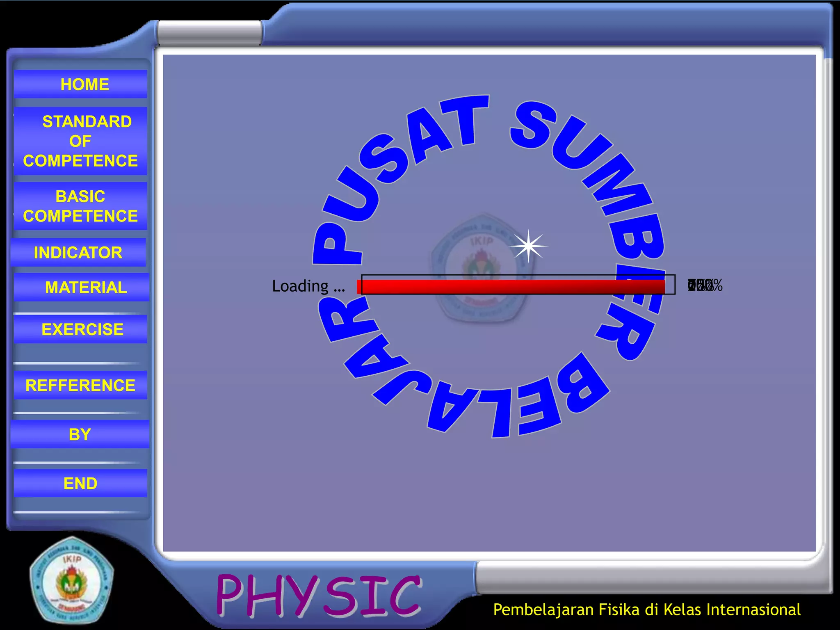The height and width of the screenshot is (630, 840).
Task: Open the REFFERENCE page
Action: pos(81,385)
